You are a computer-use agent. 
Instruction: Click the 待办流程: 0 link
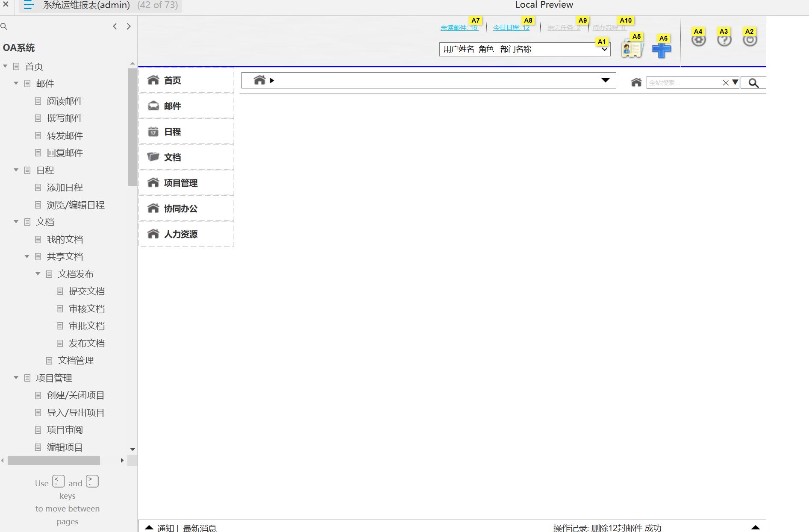(609, 28)
